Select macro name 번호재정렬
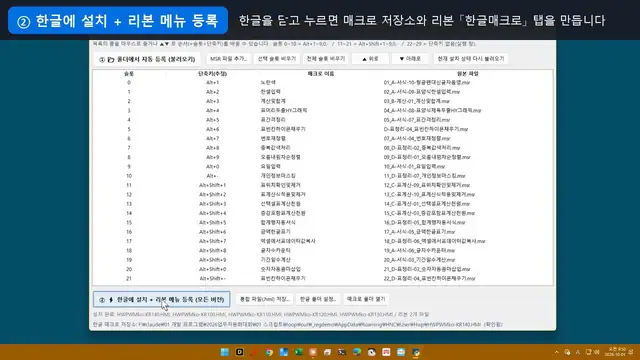Viewport: 640px width, 360px height. (273, 139)
